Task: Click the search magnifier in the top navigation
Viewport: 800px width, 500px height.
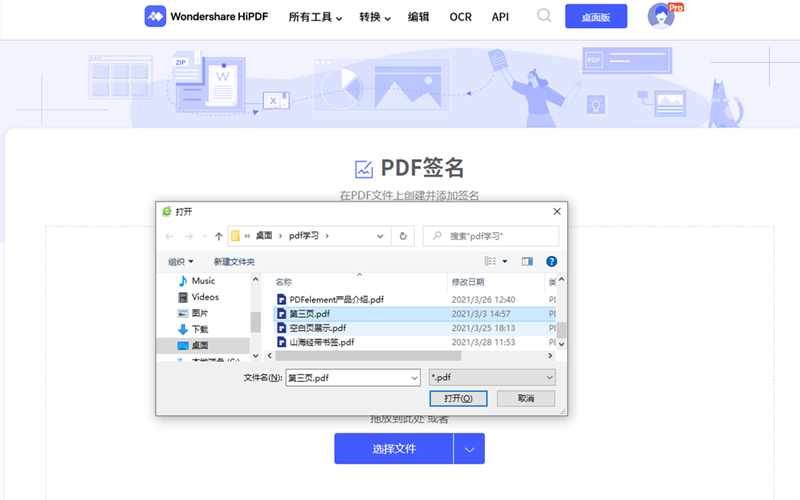Action: (544, 16)
